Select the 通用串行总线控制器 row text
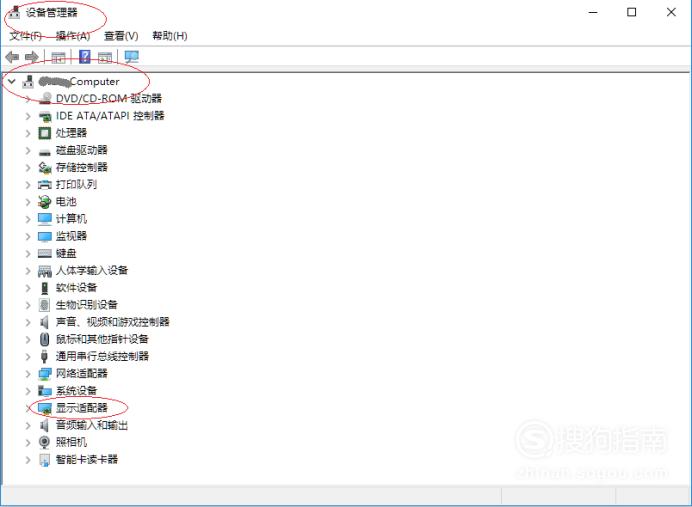Image resolution: width=692 pixels, height=507 pixels. 102,357
